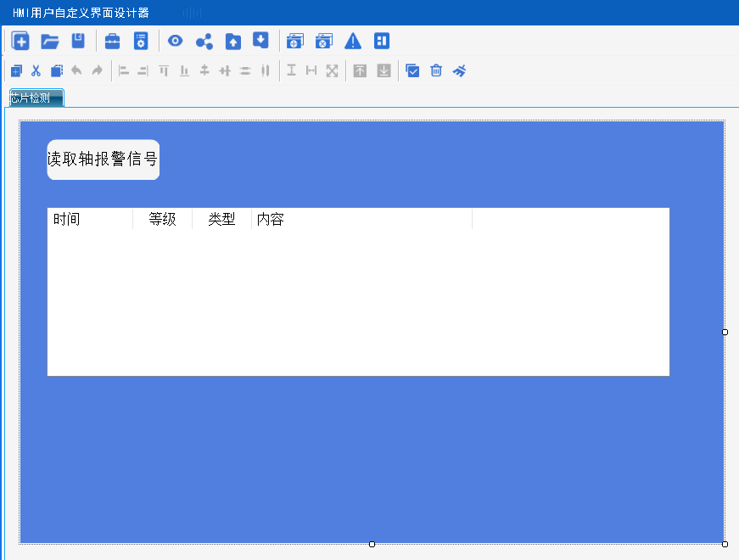739x560 pixels.
Task: Click the share nodes icon
Action: tap(204, 42)
